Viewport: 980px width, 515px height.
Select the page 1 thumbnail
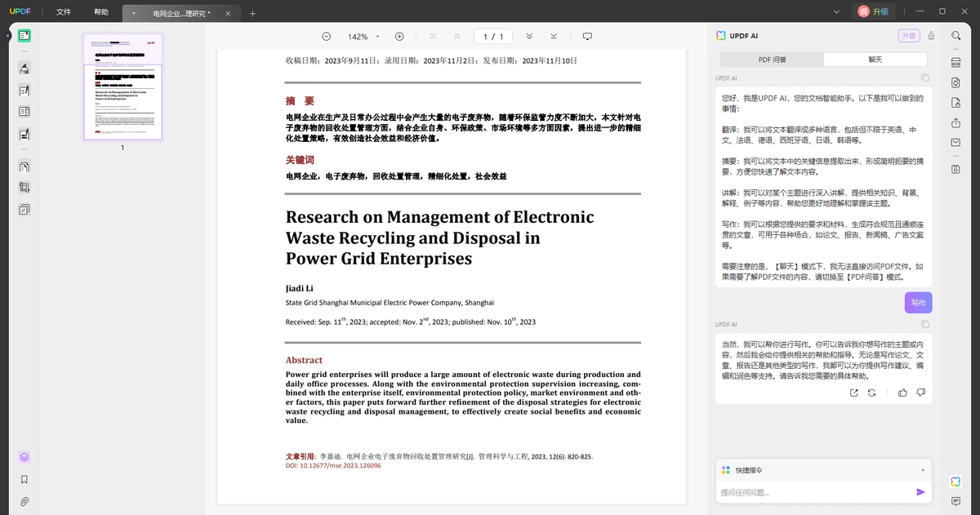(122, 87)
